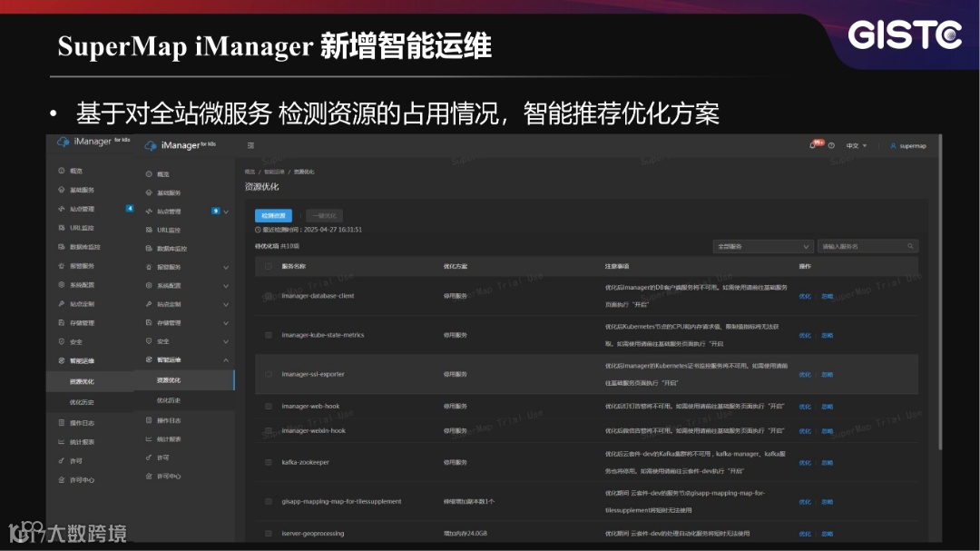
Task: Tick checkbox for imanager-web-hook row
Action: [268, 407]
